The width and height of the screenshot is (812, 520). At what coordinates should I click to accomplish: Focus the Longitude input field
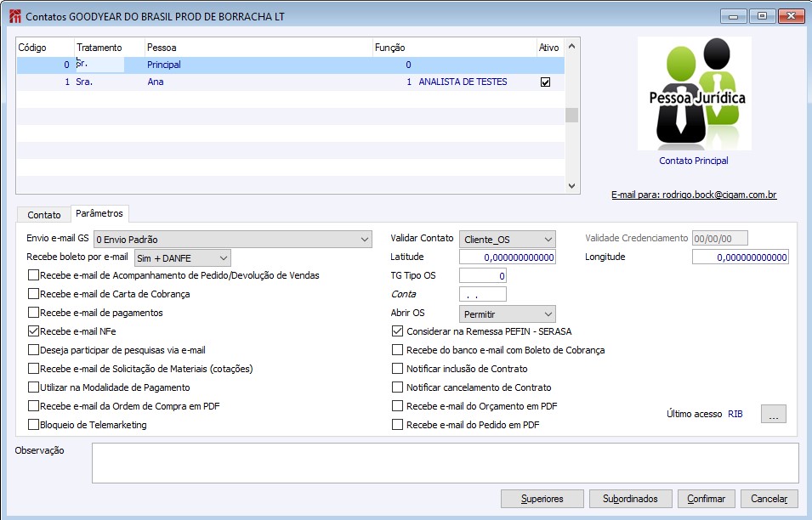741,257
